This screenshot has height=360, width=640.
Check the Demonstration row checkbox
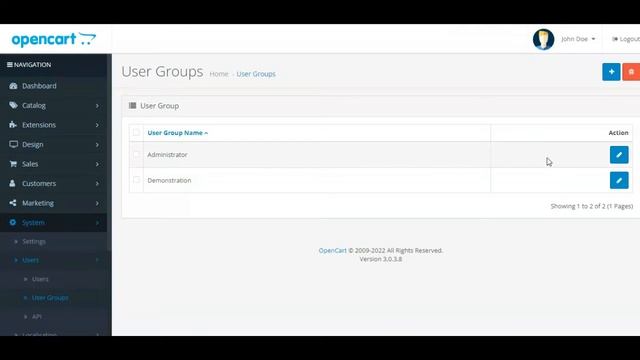136,180
